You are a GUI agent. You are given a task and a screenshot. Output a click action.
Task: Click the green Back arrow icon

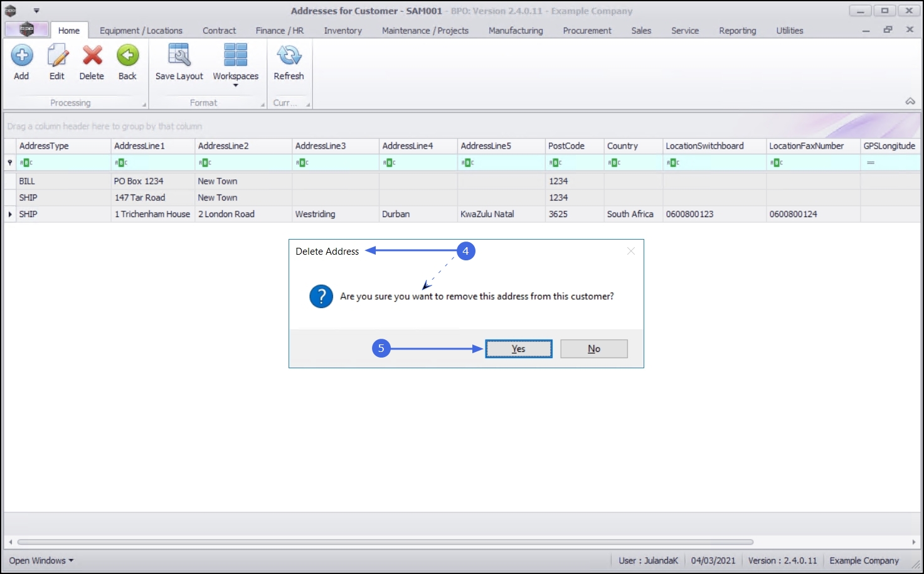pyautogui.click(x=128, y=56)
